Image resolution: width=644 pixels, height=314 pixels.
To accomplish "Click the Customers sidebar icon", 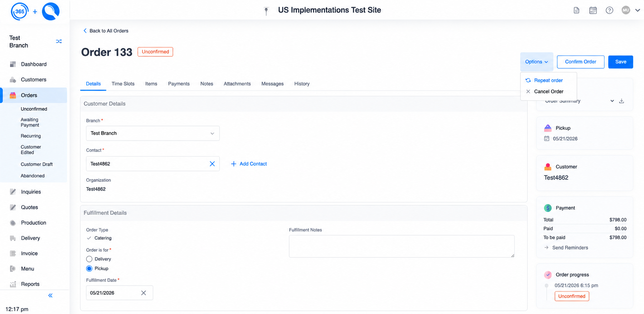I will point(13,80).
